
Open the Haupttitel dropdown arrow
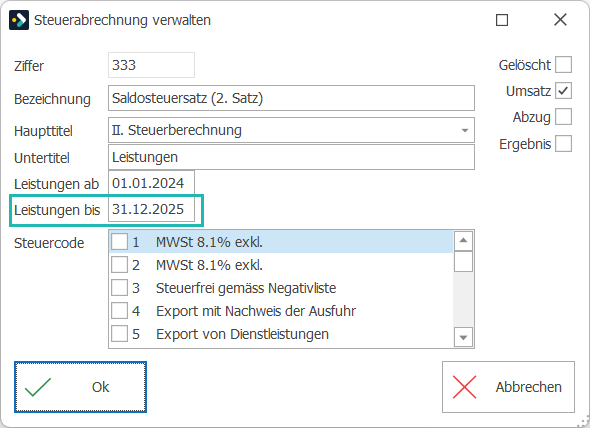click(x=465, y=130)
